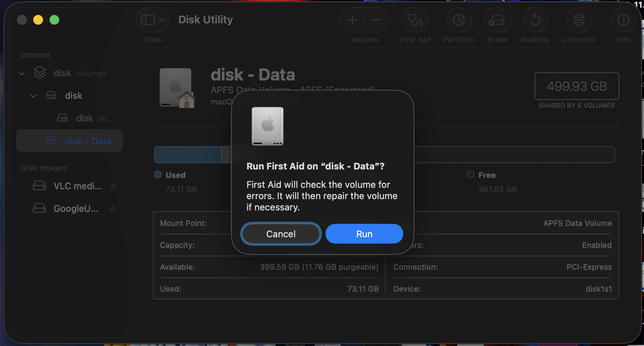Open the View options dropdown
644x346 pixels.
153,20
